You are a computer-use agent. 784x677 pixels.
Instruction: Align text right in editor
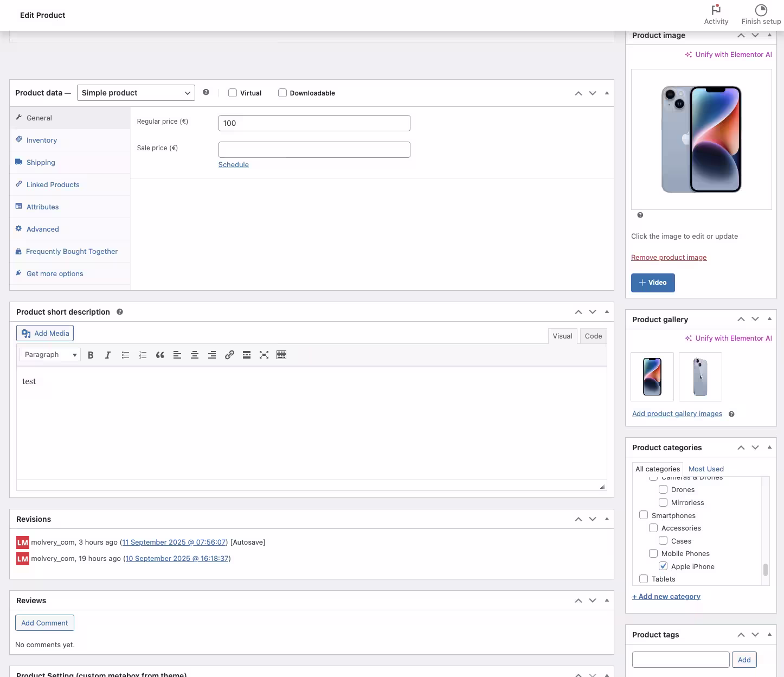pyautogui.click(x=212, y=355)
